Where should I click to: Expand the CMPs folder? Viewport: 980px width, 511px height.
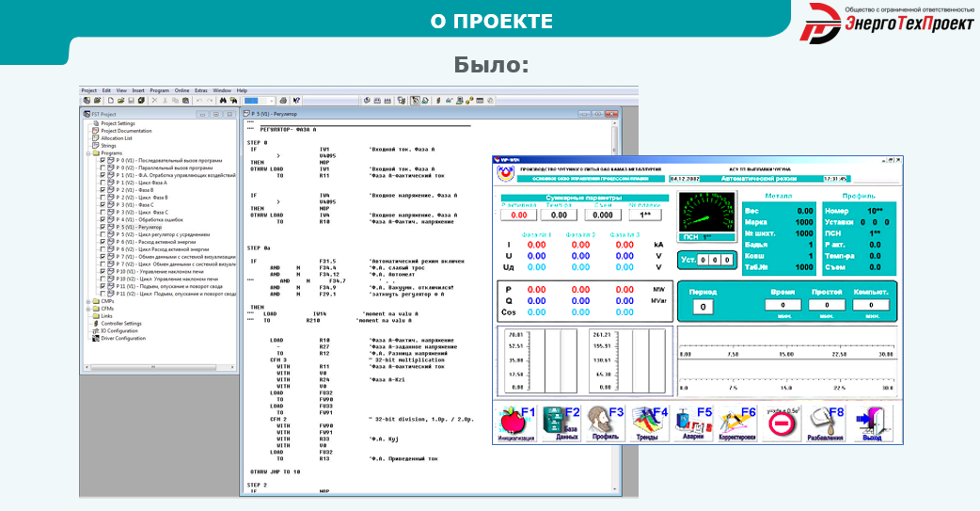[88, 301]
